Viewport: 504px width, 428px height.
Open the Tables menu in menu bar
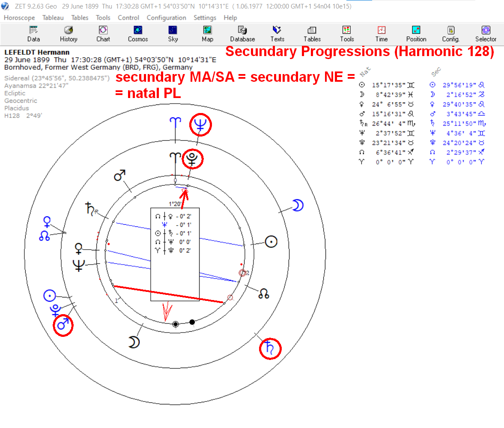(80, 18)
